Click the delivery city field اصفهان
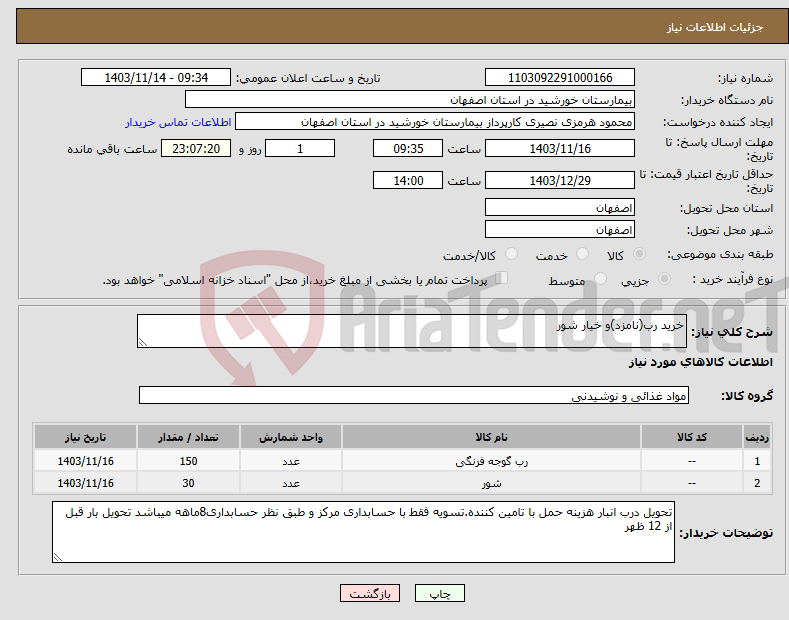Screen dimensions: 789x620 point(560,229)
